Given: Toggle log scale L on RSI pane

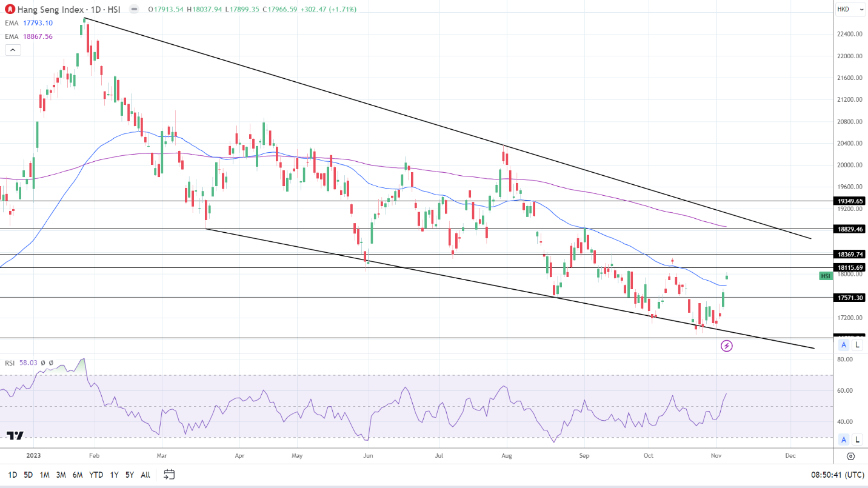Looking at the screenshot, I should 857,440.
